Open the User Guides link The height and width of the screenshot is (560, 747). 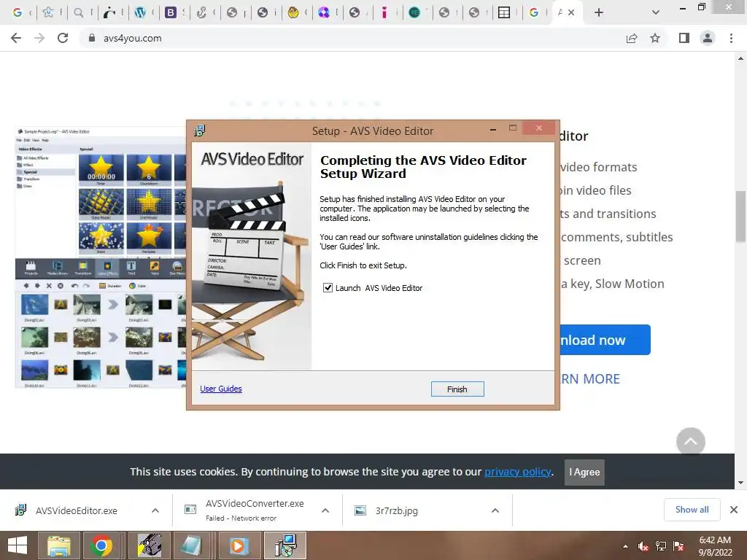(221, 389)
